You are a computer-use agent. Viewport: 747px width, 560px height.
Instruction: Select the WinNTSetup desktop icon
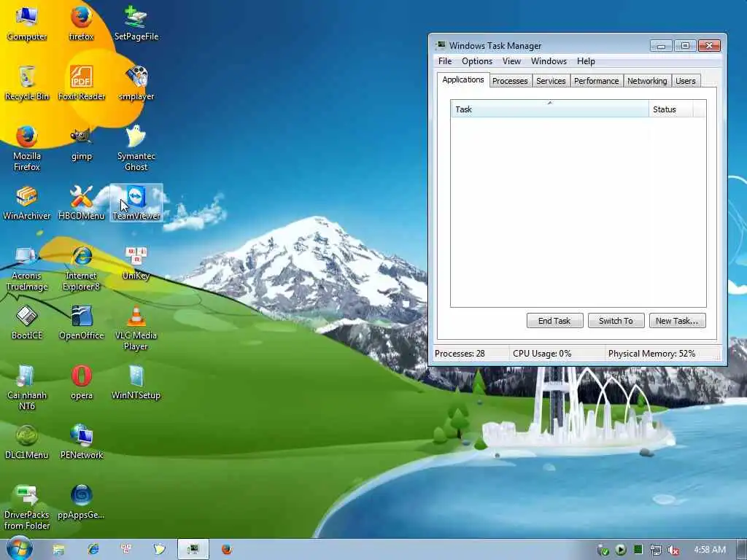click(x=136, y=382)
